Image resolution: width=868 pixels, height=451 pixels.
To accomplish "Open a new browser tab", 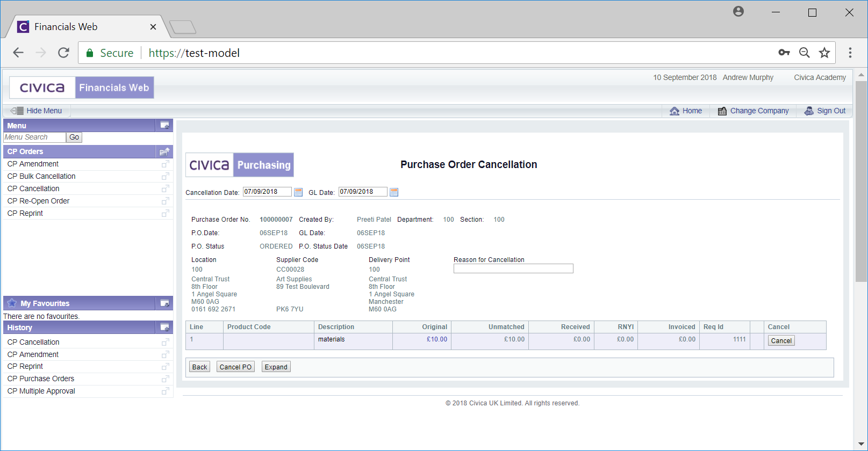I will point(183,27).
